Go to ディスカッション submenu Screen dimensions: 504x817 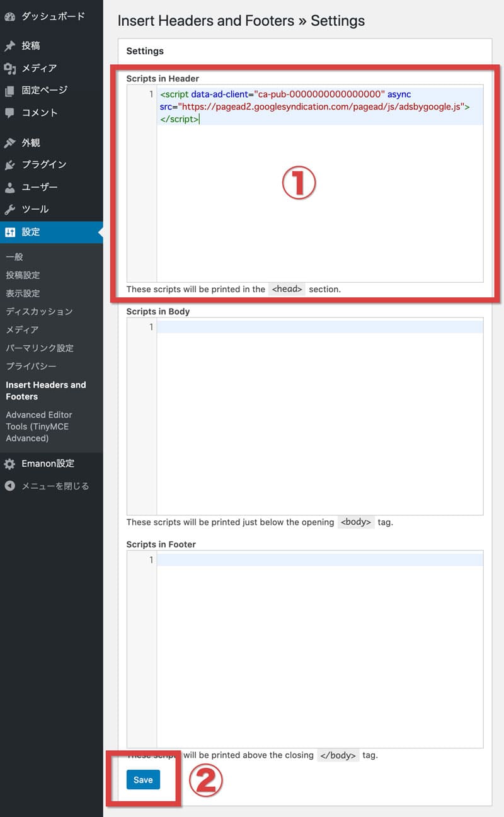pyautogui.click(x=39, y=312)
